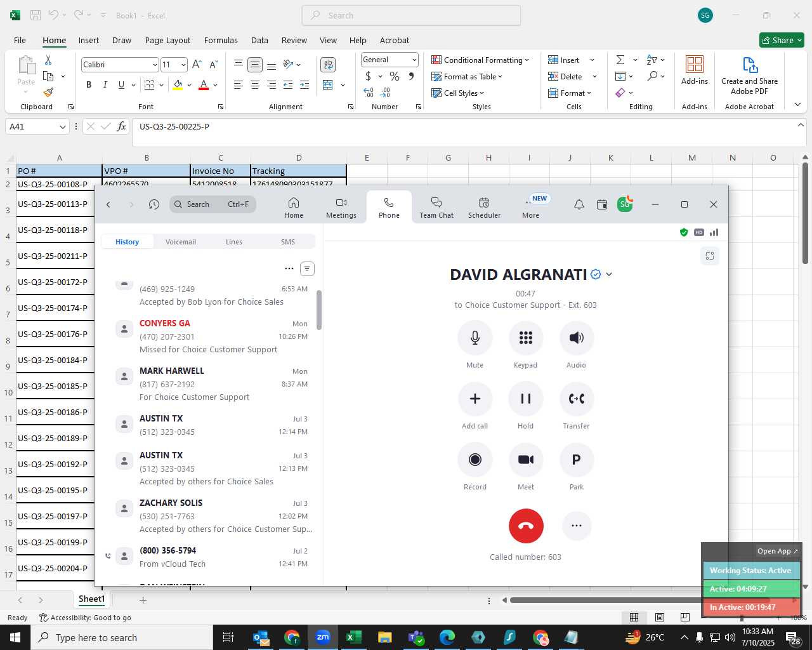812x650 pixels.
Task: Collapse the Excel ribbon chevron
Action: coord(797,104)
